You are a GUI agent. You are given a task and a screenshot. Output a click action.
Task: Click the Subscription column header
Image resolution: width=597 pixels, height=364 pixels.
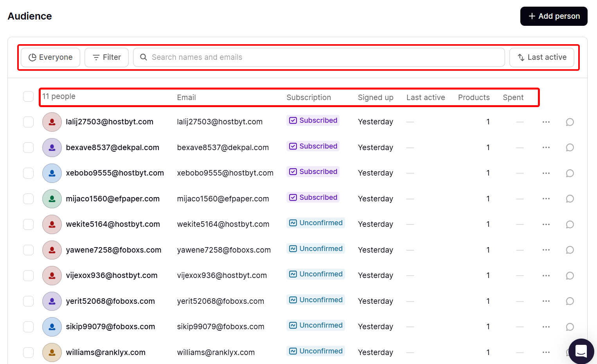(x=309, y=97)
